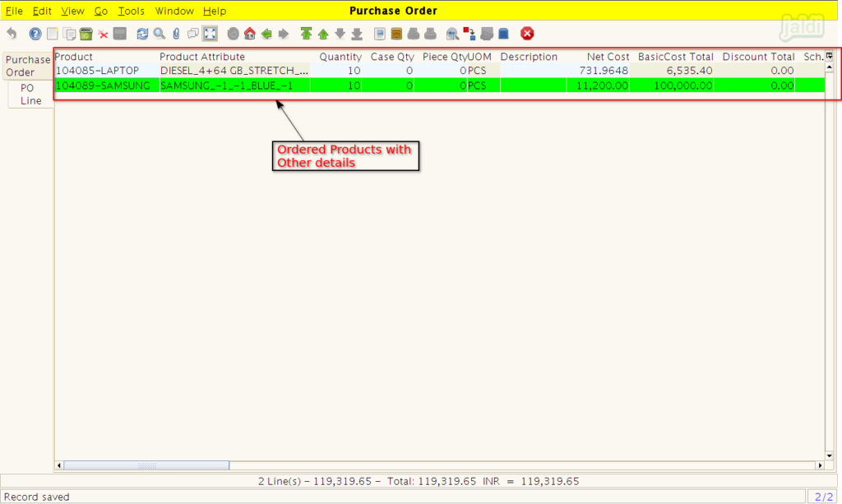Open the Attachment paperclip icon
This screenshot has height=504, width=842.
click(x=176, y=34)
